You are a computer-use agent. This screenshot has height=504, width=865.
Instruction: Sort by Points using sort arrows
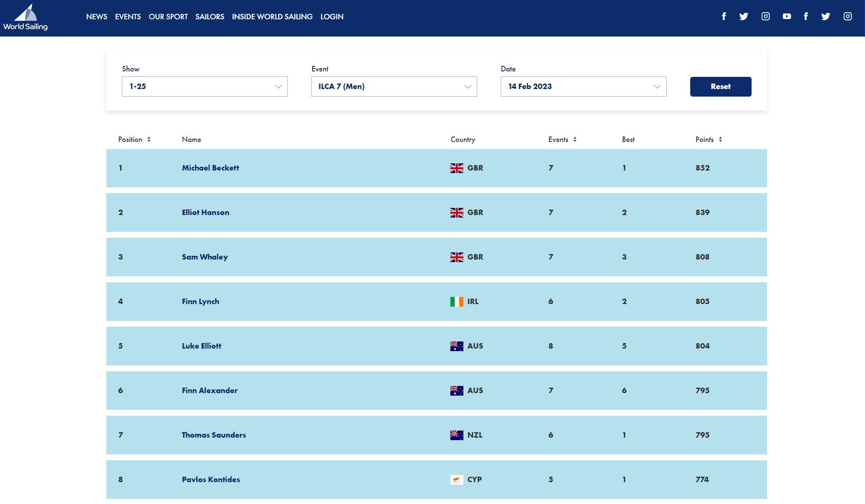(x=720, y=139)
